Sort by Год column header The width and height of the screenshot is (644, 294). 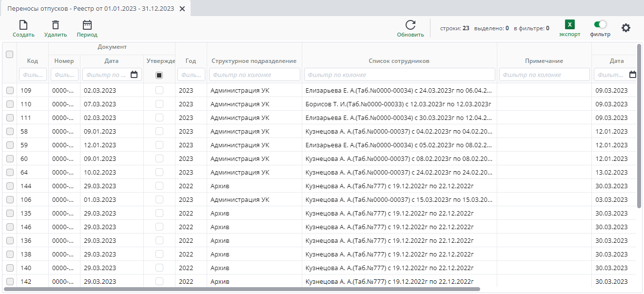click(x=191, y=61)
